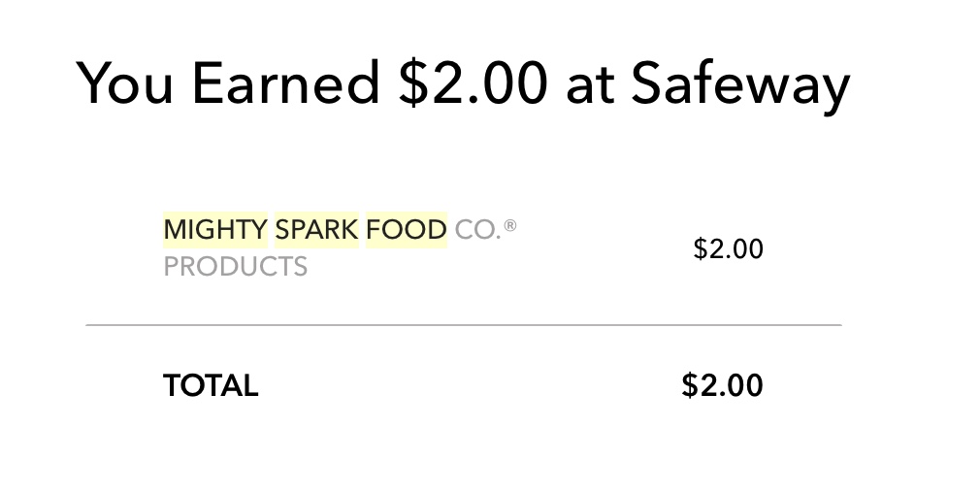Click the word Safeway in the heading
Image resolution: width=980 pixels, height=493 pixels.
click(740, 84)
